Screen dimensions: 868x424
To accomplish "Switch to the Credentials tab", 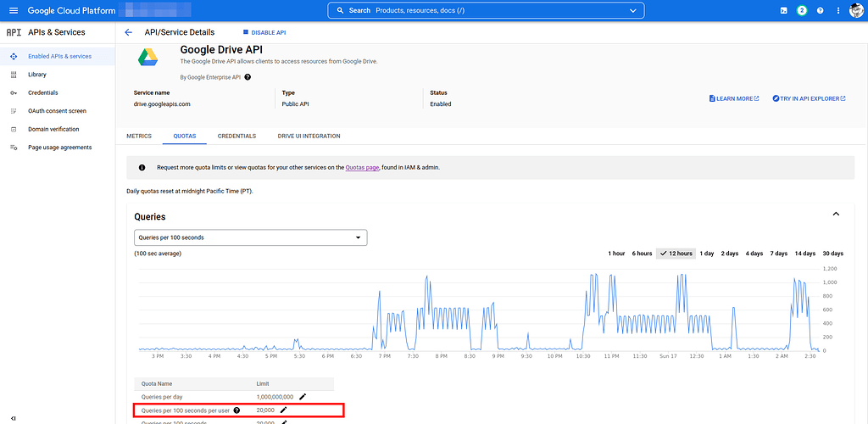I will coord(237,137).
